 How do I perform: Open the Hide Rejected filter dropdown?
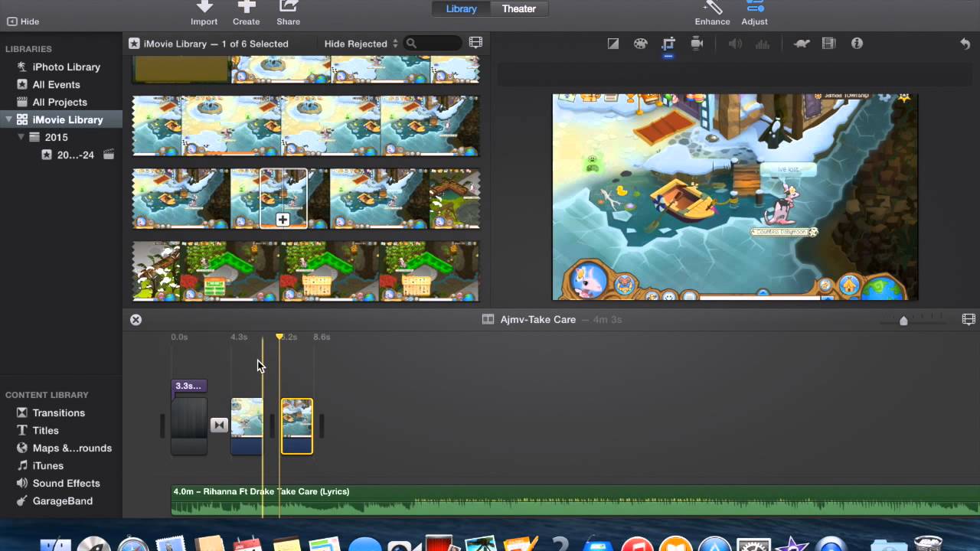359,44
